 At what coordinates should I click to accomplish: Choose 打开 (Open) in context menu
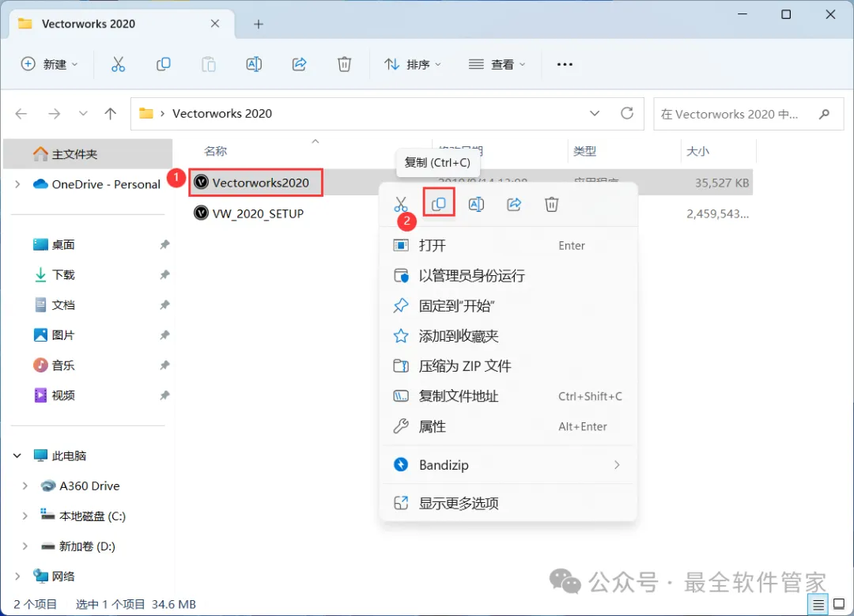click(508, 245)
